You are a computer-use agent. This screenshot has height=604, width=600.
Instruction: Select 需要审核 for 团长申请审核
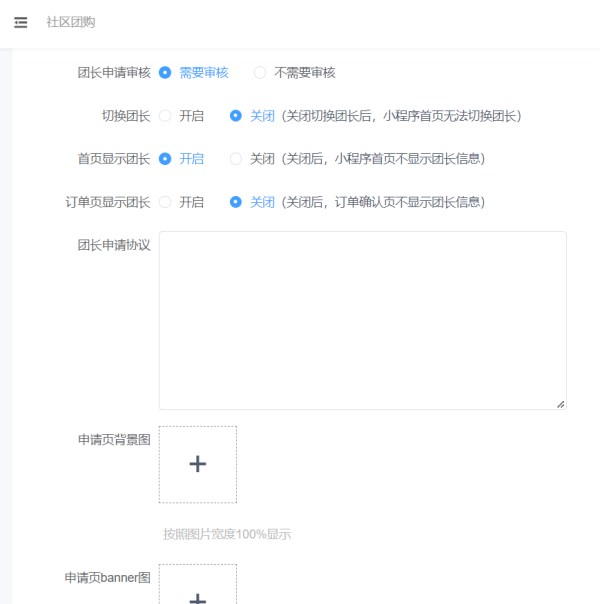point(165,73)
